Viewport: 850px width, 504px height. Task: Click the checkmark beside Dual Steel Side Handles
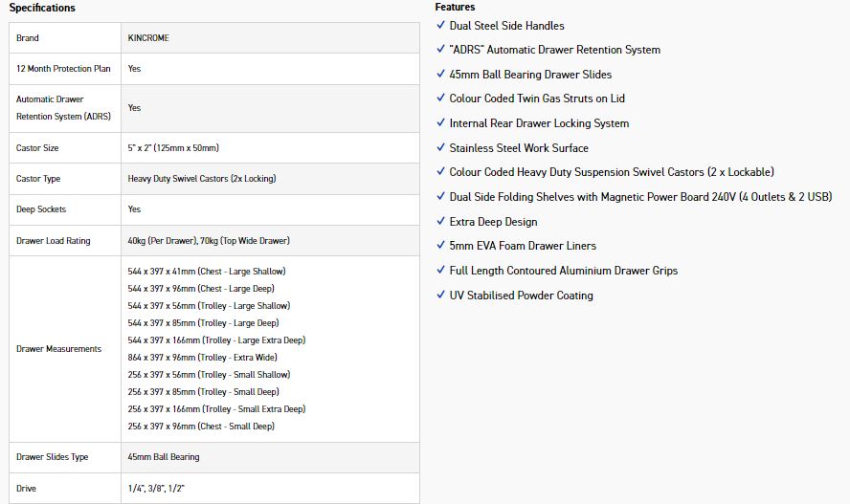pos(440,26)
